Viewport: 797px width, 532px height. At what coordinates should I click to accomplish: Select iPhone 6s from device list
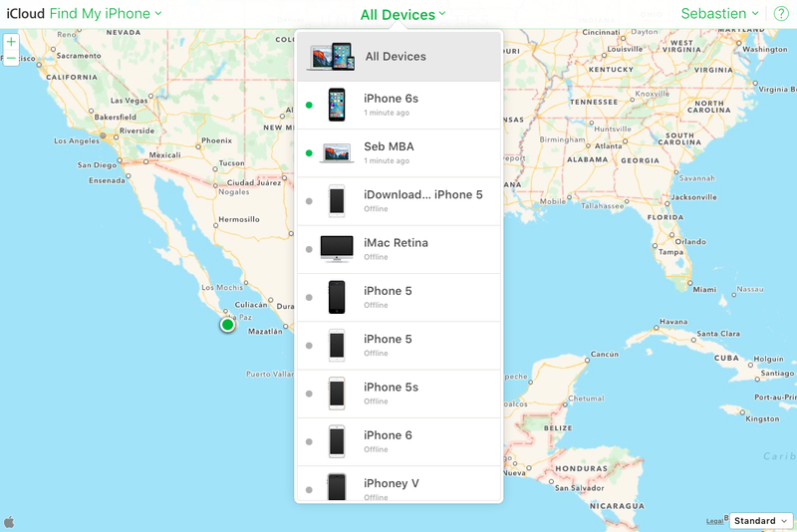click(x=399, y=106)
